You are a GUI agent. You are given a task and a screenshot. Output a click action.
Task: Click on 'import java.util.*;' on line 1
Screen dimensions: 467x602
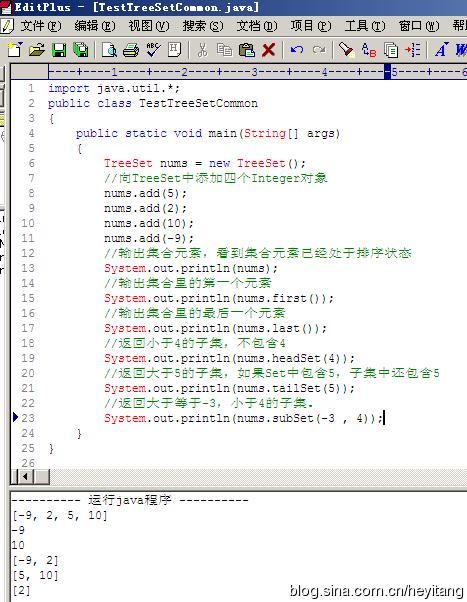(114, 89)
